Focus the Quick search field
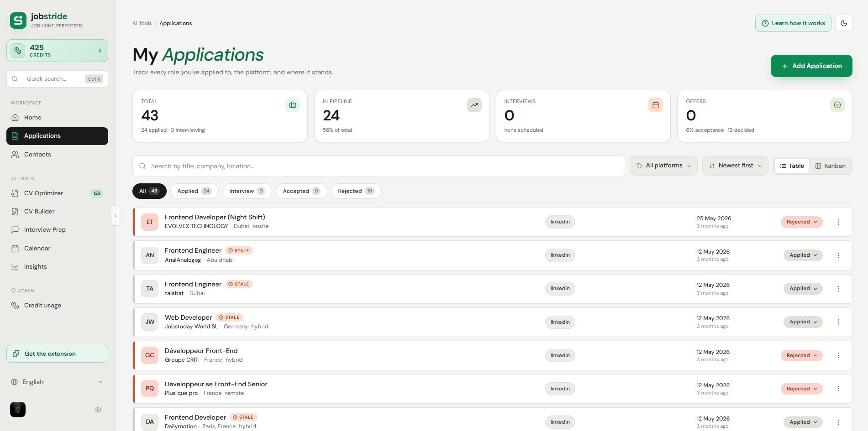Screen dimensions: 868x431 point(57,79)
